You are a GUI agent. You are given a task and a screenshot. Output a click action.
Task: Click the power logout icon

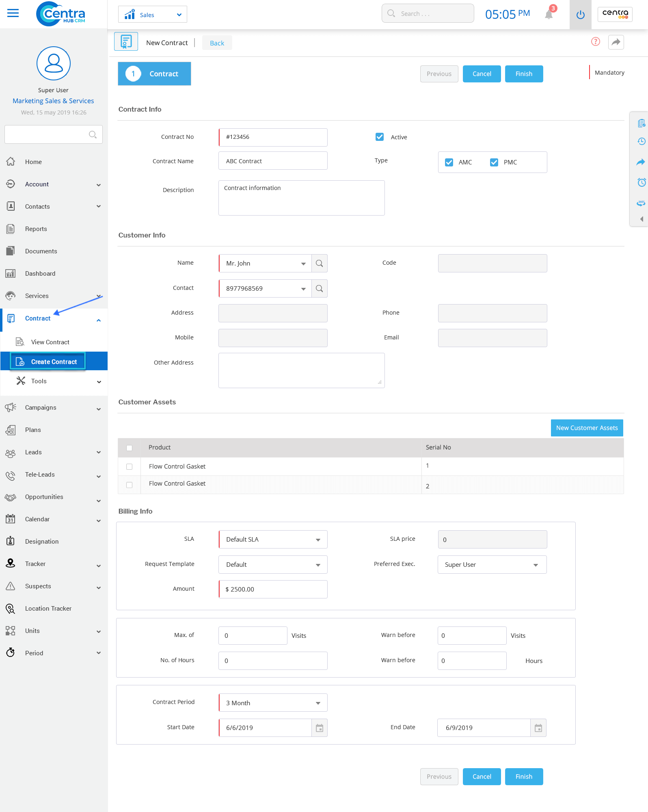580,15
